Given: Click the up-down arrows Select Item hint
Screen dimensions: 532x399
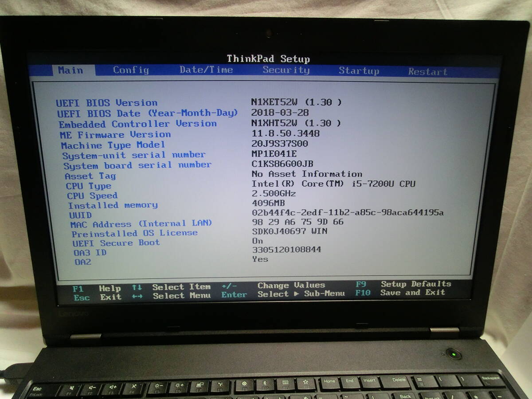Looking at the screenshot, I should [x=171, y=287].
